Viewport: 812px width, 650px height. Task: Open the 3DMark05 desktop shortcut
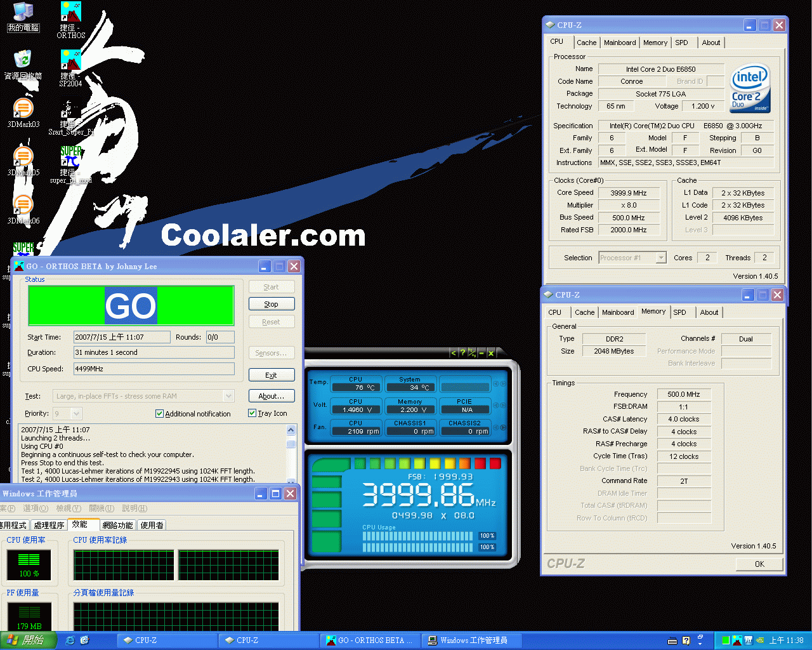point(23,161)
